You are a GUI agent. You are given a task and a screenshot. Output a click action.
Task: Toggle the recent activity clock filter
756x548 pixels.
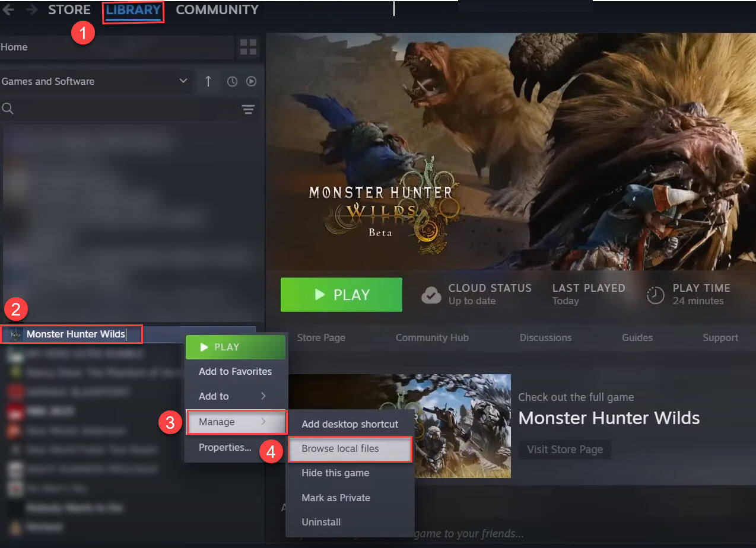232,82
